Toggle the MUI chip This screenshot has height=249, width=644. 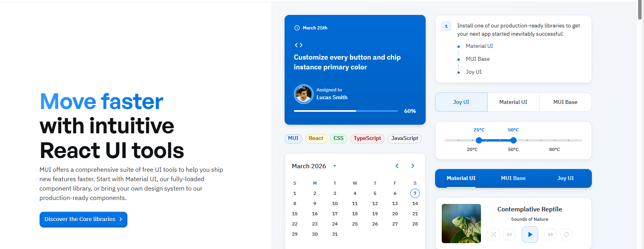[293, 138]
